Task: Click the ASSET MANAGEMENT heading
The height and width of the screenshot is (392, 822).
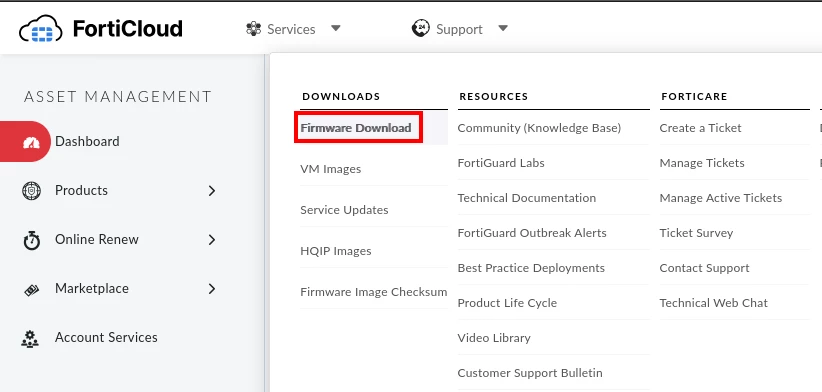Action: 118,97
